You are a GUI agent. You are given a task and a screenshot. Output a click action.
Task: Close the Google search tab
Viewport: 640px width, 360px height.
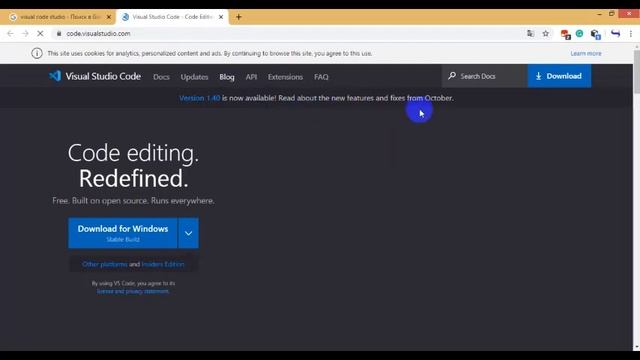coord(109,17)
